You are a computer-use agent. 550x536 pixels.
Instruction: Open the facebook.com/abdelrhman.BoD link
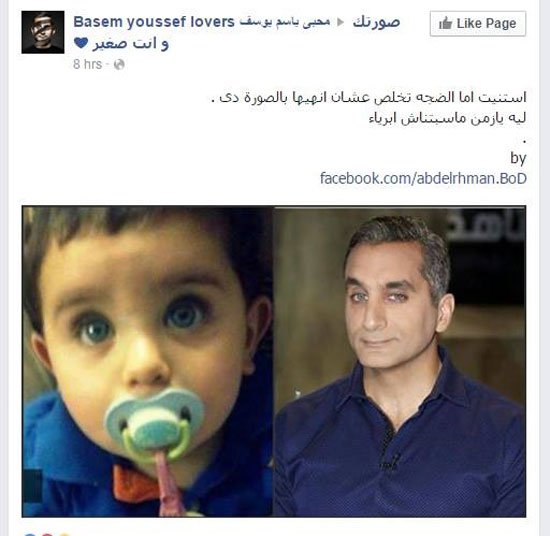click(x=423, y=178)
